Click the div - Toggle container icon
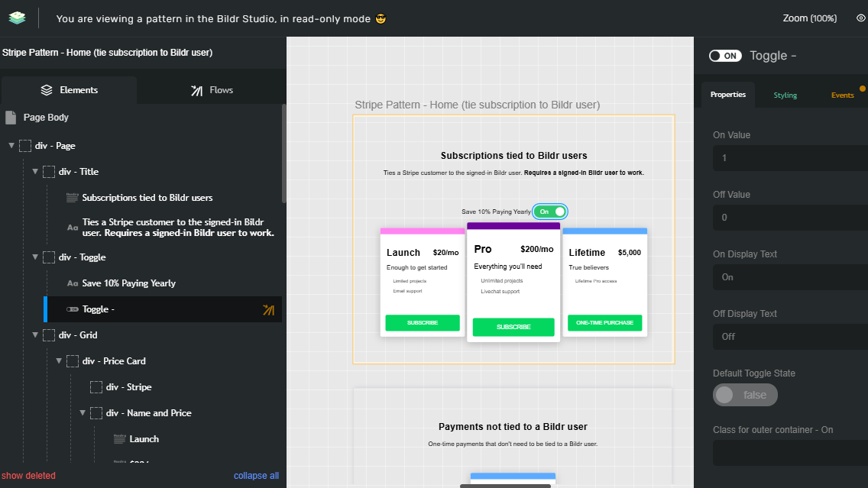This screenshot has height=488, width=868. point(49,257)
